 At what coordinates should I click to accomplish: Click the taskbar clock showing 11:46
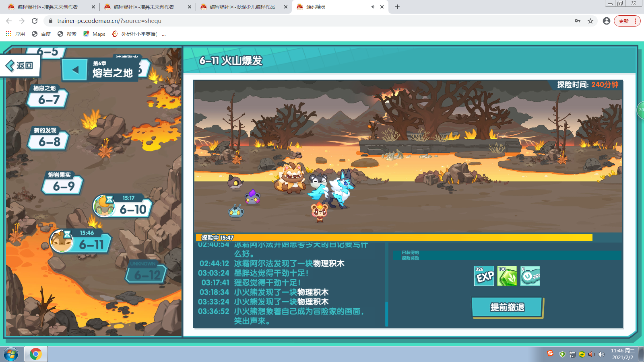point(623,354)
